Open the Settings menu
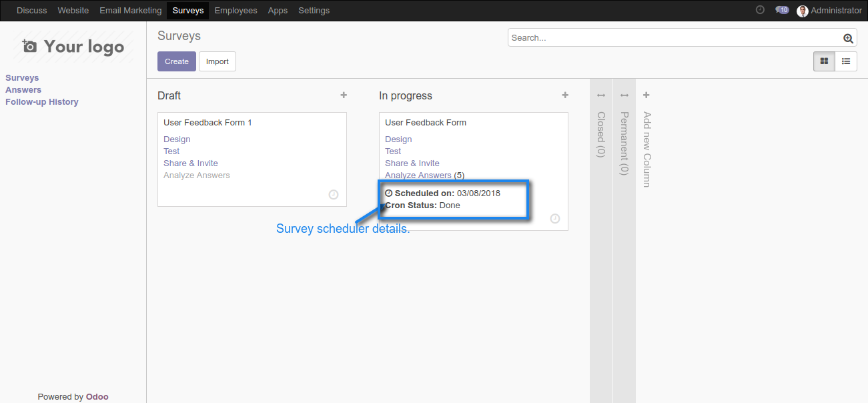 (314, 11)
